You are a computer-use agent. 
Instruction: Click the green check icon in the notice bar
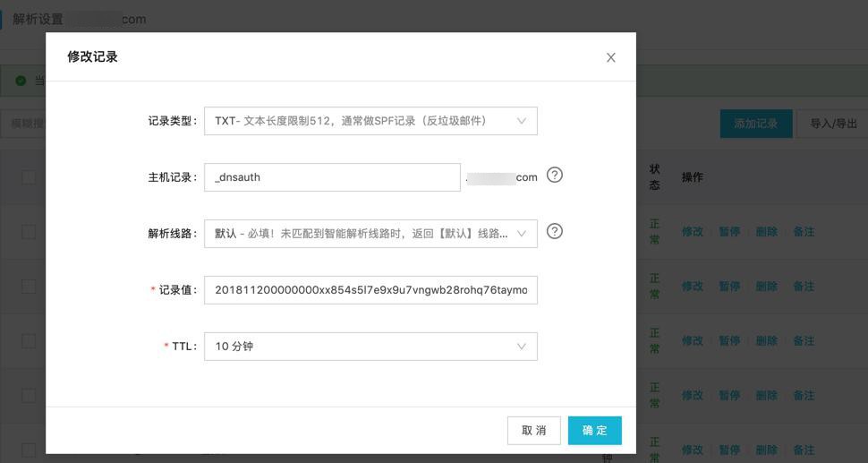[21, 81]
